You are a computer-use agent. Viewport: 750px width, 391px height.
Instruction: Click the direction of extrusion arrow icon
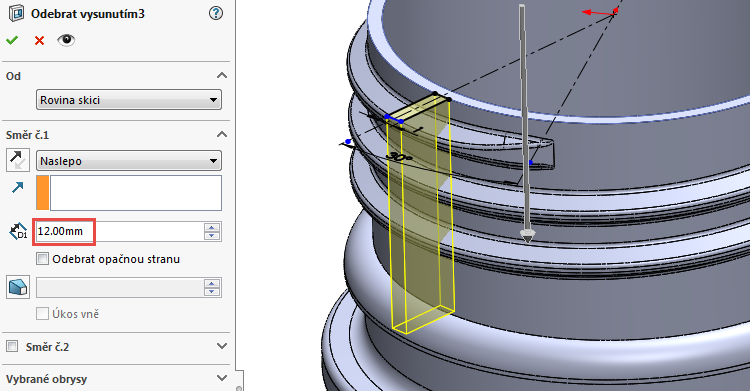coord(18,188)
